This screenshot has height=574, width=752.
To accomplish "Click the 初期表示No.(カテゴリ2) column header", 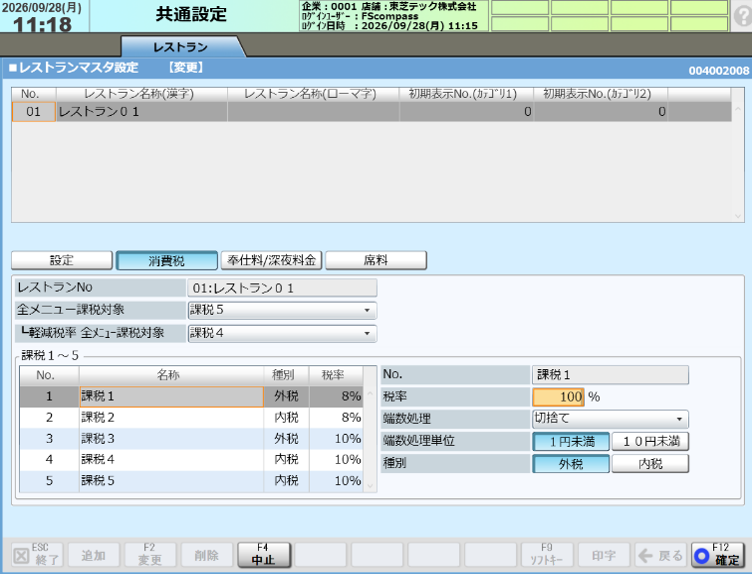I will click(601, 94).
